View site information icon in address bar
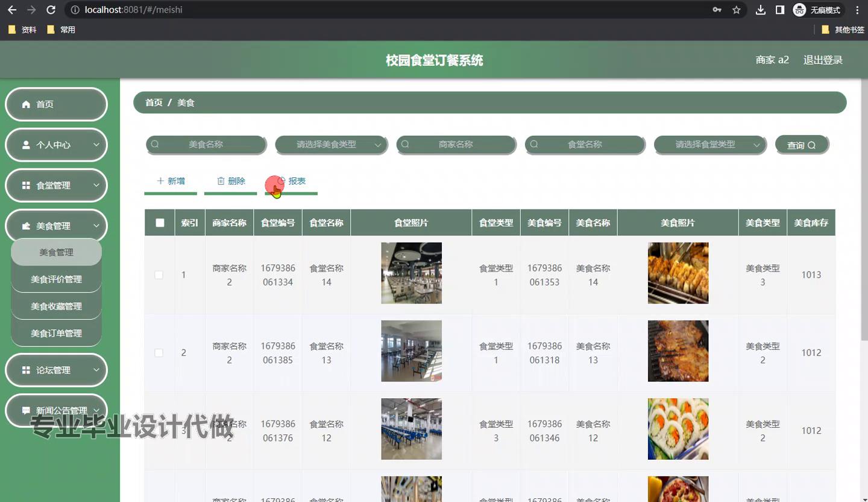This screenshot has width=868, height=502. coord(75,10)
